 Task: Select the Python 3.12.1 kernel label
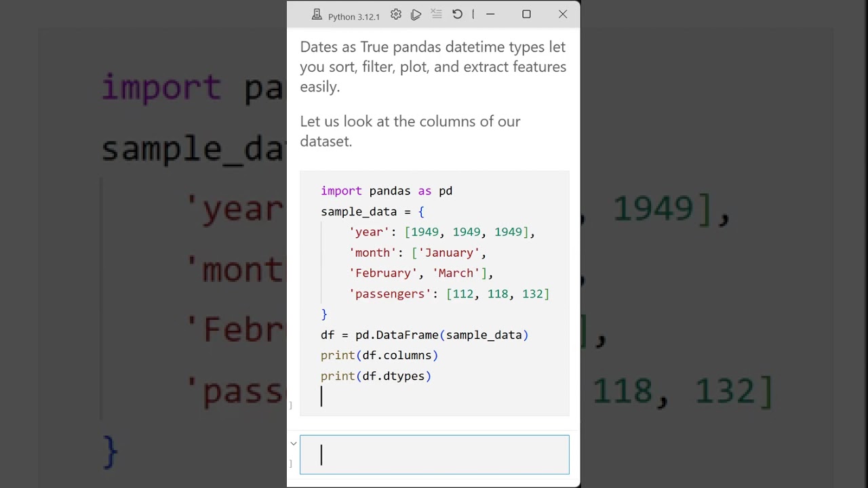353,16
